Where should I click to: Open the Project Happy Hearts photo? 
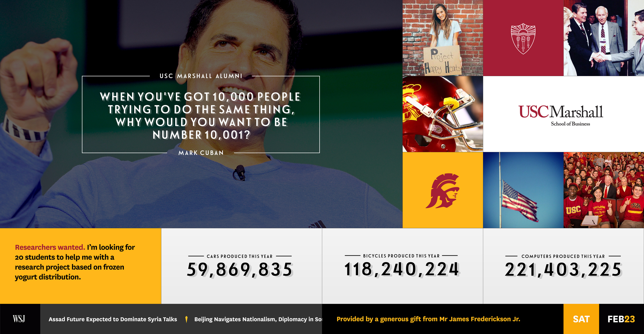443,38
